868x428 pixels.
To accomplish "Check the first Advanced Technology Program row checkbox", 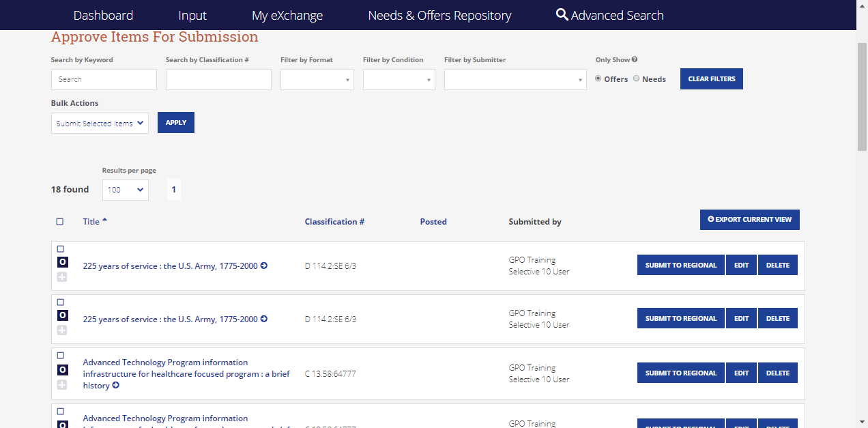I will point(61,356).
